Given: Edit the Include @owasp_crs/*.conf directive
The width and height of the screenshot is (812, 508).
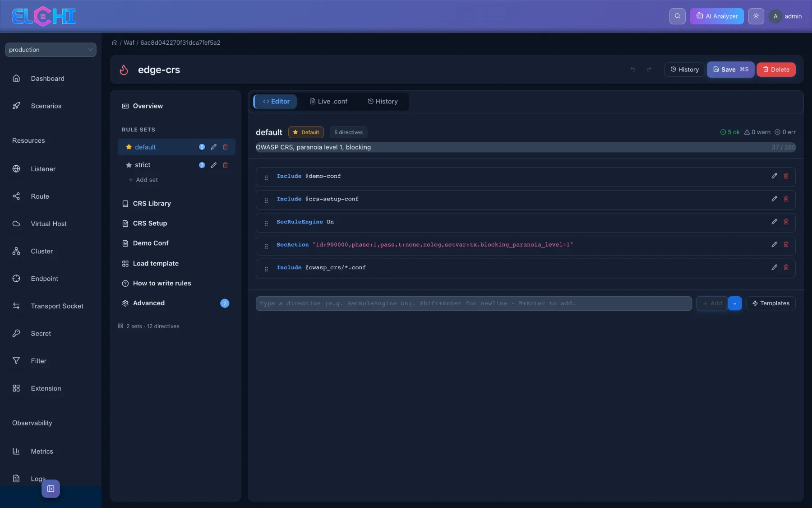Looking at the screenshot, I should 774,267.
